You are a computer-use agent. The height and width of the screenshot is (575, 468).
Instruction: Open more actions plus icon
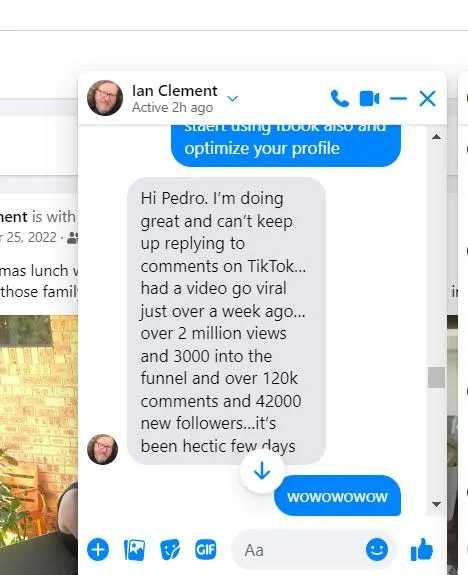(98, 549)
